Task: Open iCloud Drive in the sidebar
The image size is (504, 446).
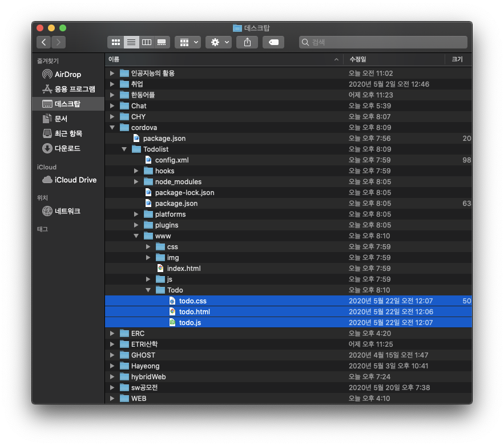Action: point(69,180)
